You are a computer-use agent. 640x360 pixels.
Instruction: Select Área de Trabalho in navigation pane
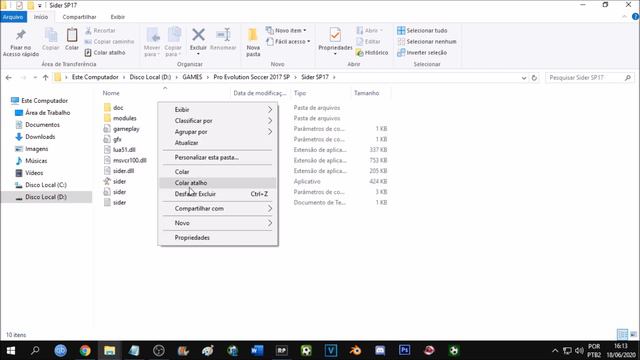tap(47, 113)
